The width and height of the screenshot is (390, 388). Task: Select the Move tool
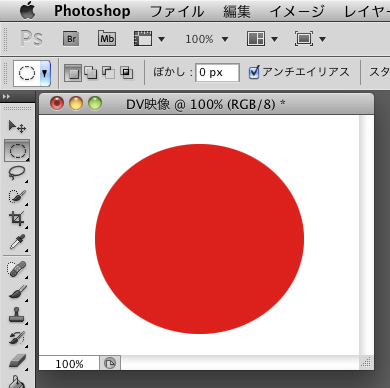click(x=17, y=127)
